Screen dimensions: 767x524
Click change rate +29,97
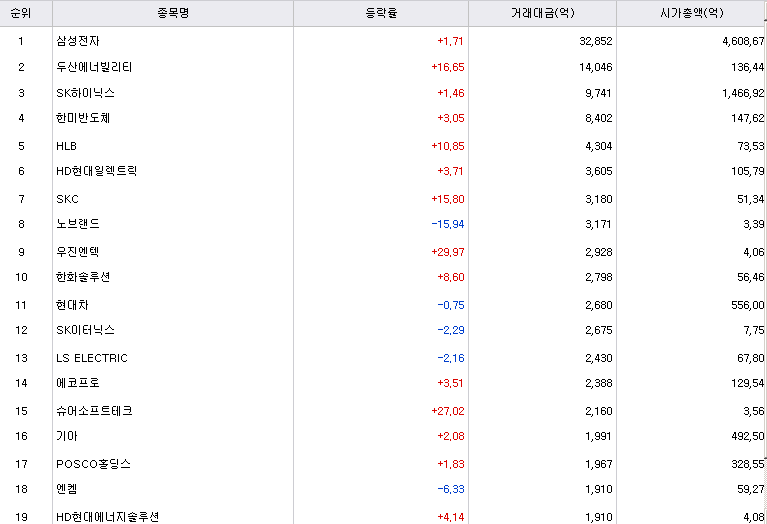tap(448, 251)
